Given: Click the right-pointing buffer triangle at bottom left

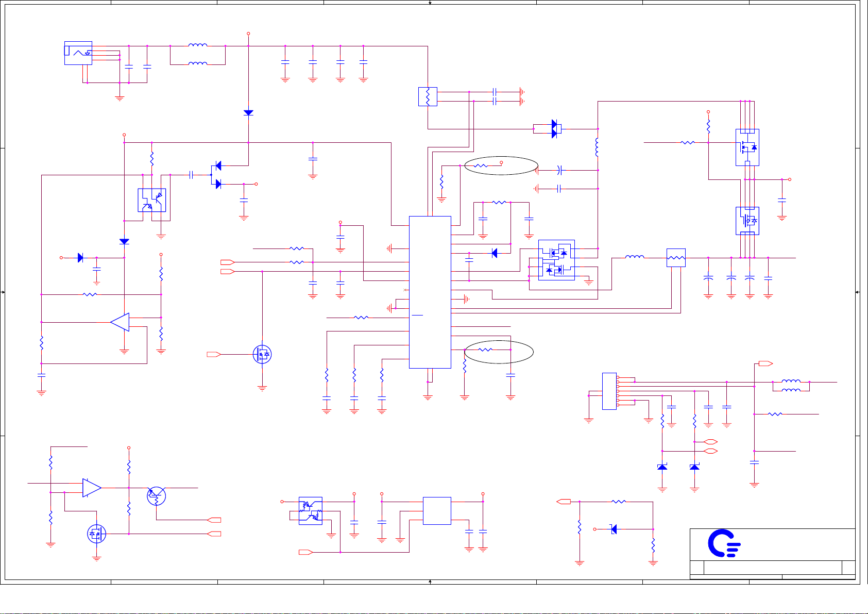Looking at the screenshot, I should pyautogui.click(x=92, y=488).
